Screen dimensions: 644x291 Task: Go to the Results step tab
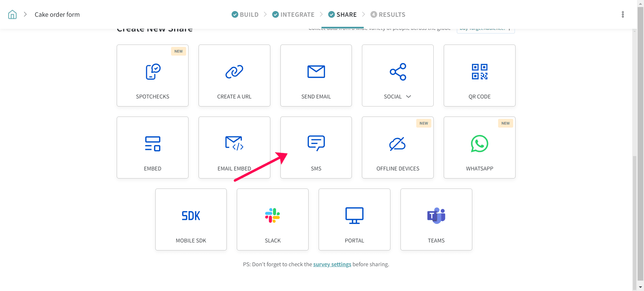[388, 14]
